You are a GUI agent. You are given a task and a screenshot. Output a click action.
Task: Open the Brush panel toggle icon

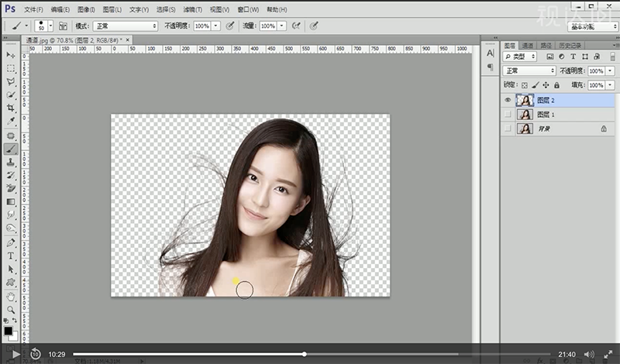point(63,26)
